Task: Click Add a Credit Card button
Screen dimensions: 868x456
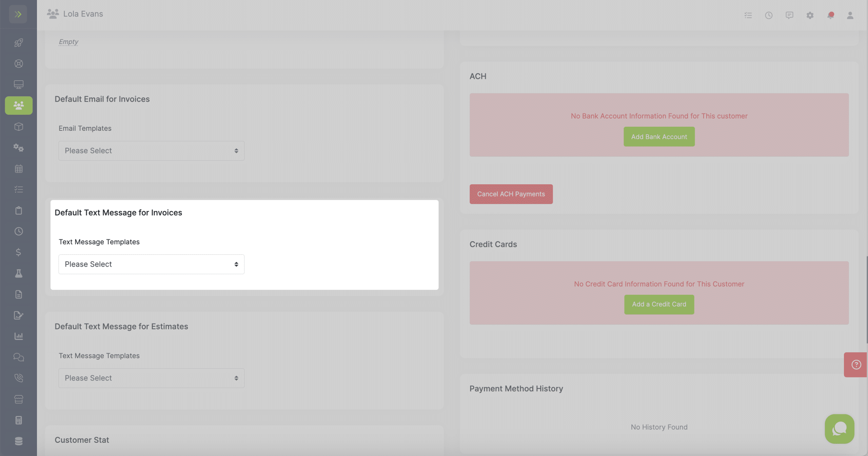Action: (x=659, y=304)
